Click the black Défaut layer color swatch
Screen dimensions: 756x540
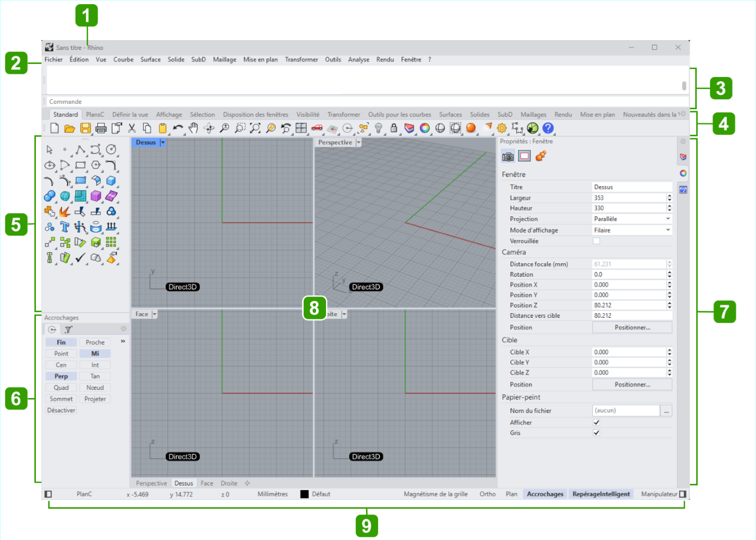(305, 494)
